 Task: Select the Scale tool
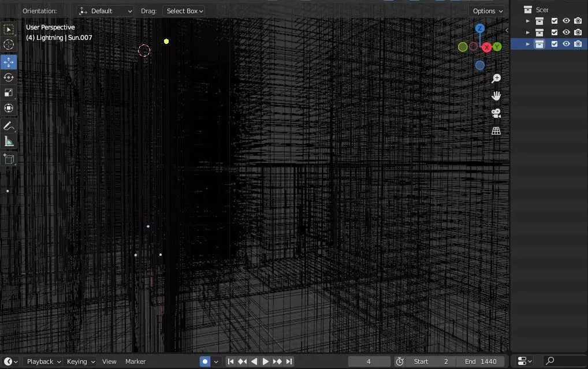click(9, 93)
